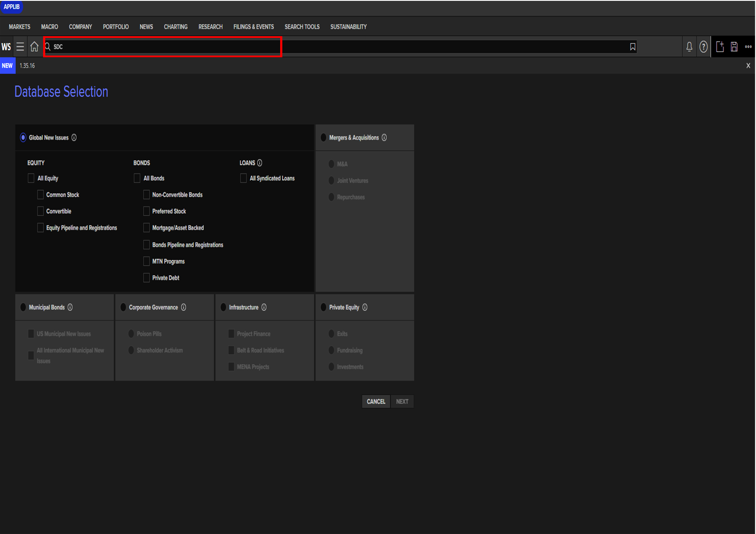Open the notifications bell icon
Screen dimensions: 756x534
[689, 47]
